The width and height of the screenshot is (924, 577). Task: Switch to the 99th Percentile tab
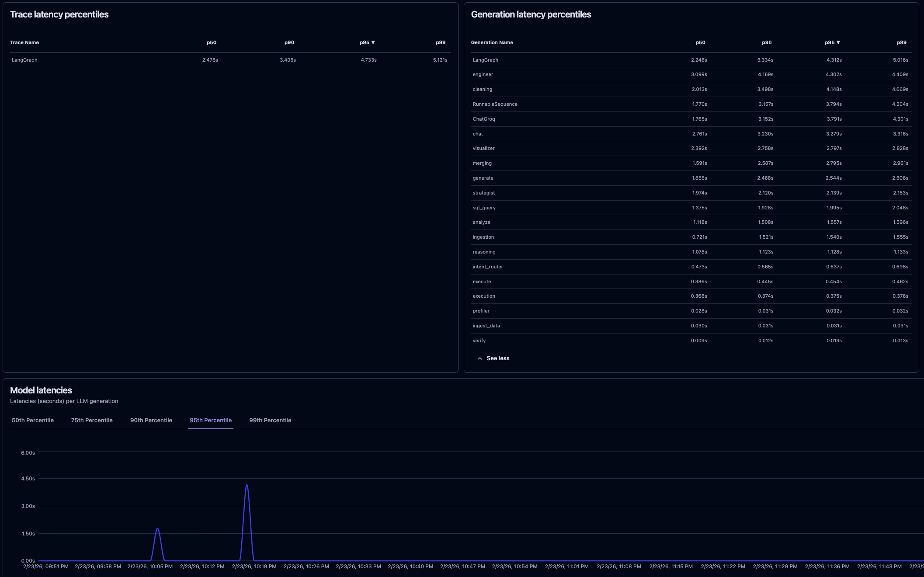coord(270,420)
